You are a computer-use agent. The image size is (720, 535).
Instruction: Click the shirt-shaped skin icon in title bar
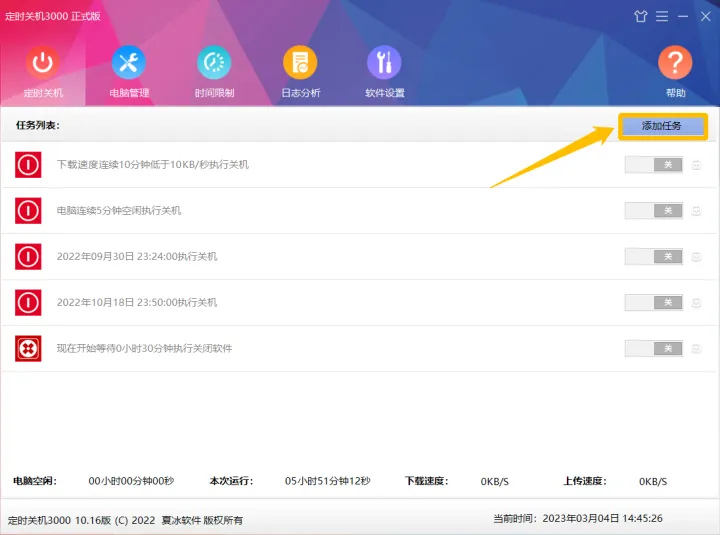point(641,17)
